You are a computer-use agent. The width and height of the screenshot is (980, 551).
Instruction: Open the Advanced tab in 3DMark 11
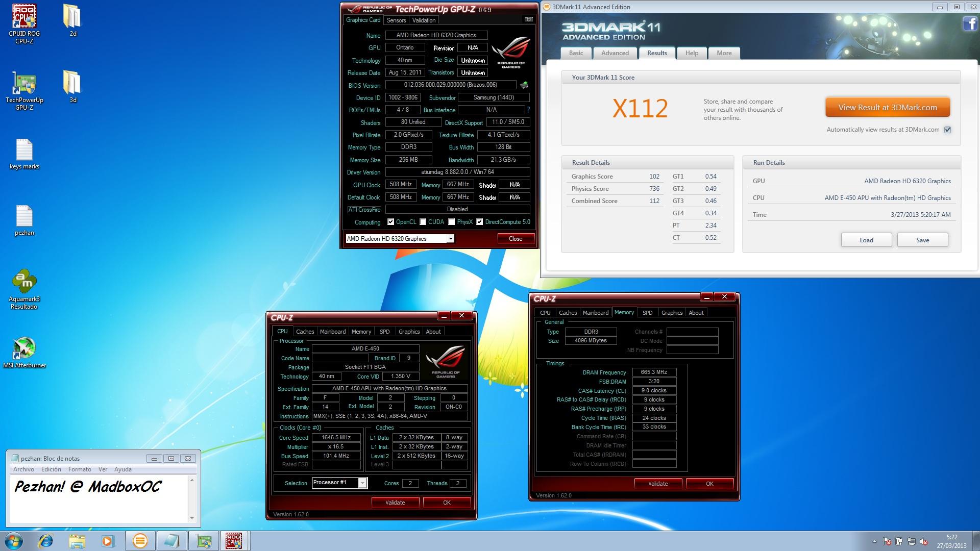tap(615, 53)
